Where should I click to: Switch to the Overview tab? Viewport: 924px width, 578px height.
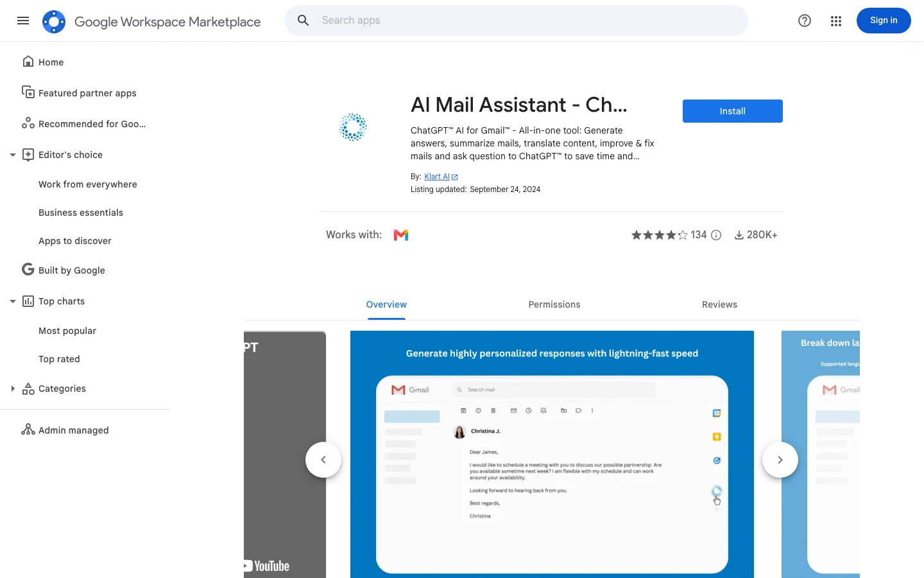point(386,304)
